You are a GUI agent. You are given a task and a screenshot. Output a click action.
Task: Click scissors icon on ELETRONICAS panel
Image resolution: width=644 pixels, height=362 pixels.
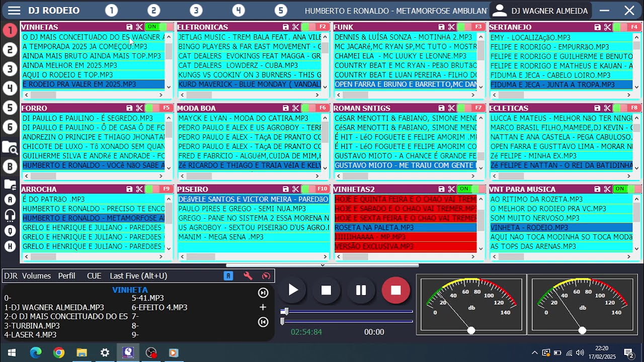click(295, 27)
